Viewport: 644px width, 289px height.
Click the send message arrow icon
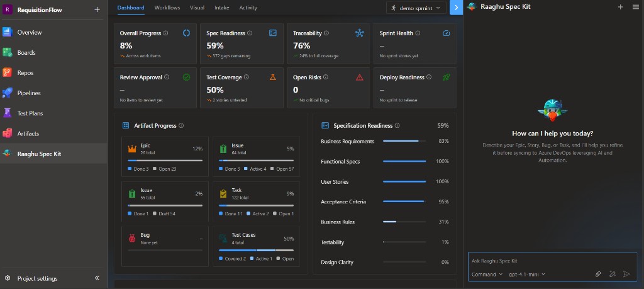(x=626, y=274)
